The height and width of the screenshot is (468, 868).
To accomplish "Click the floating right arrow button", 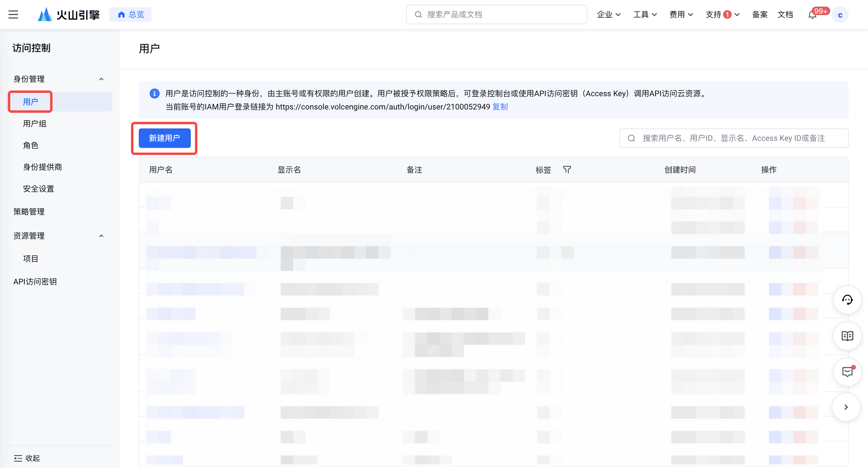I will point(846,407).
